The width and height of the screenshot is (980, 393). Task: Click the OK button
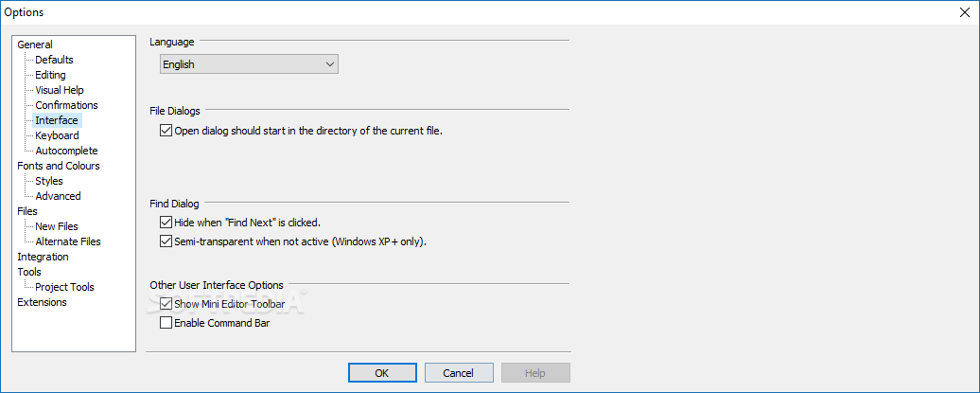[x=382, y=373]
